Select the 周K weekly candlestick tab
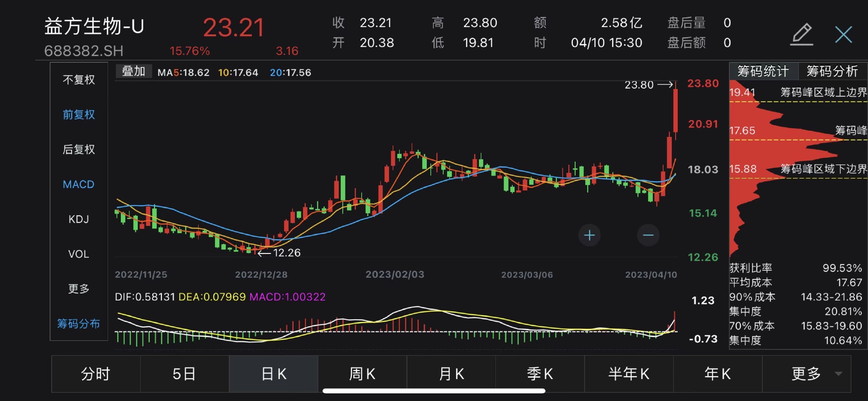 coord(362,374)
